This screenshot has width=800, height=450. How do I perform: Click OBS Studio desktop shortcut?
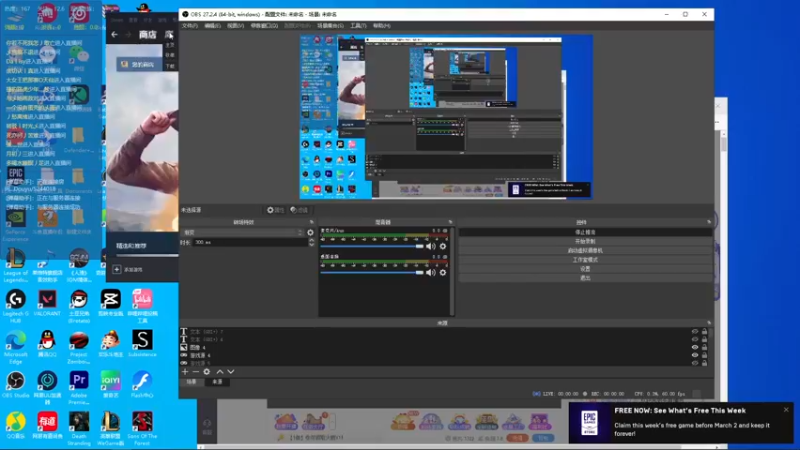pyautogui.click(x=15, y=385)
